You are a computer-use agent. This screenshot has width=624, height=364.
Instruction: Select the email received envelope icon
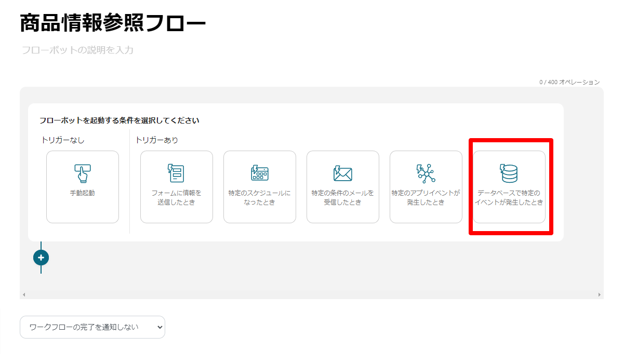tap(342, 173)
